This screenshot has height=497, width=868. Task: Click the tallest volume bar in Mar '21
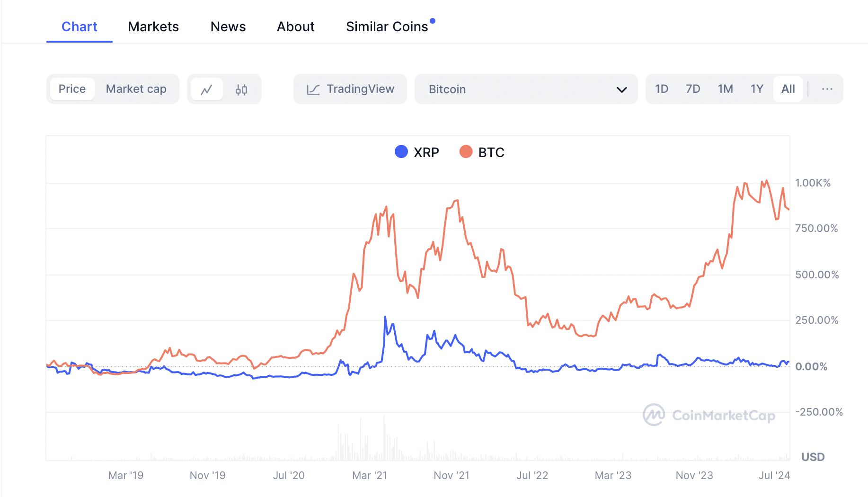tap(384, 438)
